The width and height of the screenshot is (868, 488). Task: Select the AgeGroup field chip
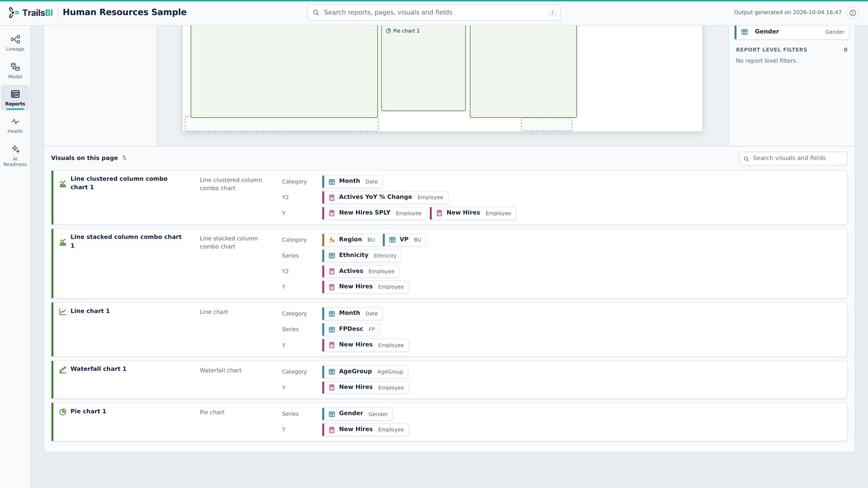pos(365,371)
